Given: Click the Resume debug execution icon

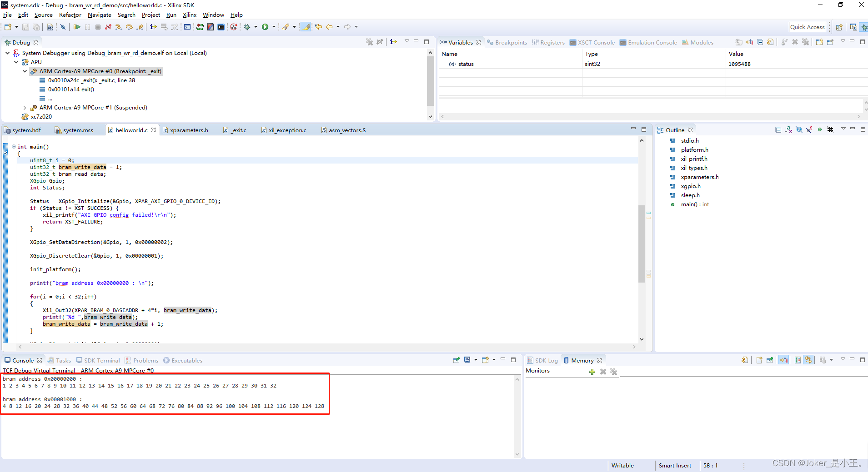Looking at the screenshot, I should [x=77, y=27].
